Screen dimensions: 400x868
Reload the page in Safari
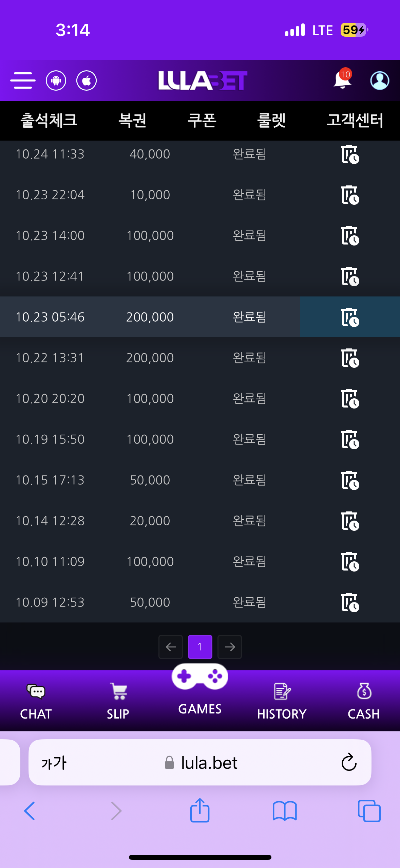tap(349, 763)
